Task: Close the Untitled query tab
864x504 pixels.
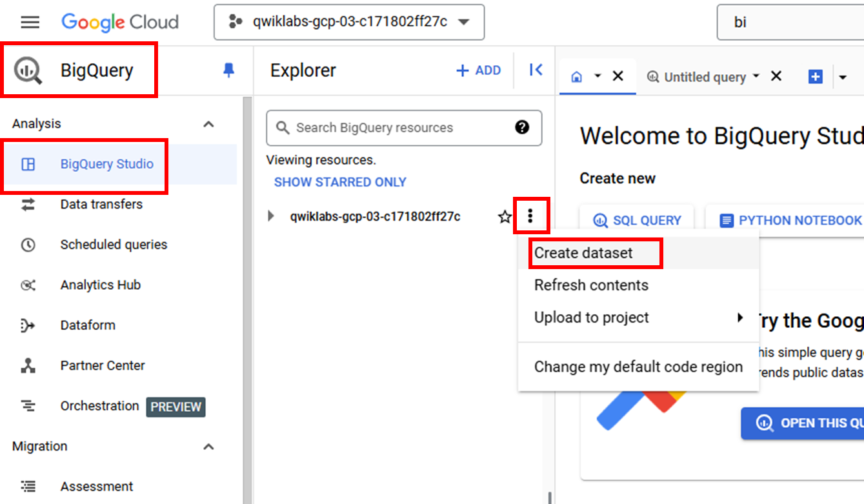Action: pyautogui.click(x=776, y=76)
